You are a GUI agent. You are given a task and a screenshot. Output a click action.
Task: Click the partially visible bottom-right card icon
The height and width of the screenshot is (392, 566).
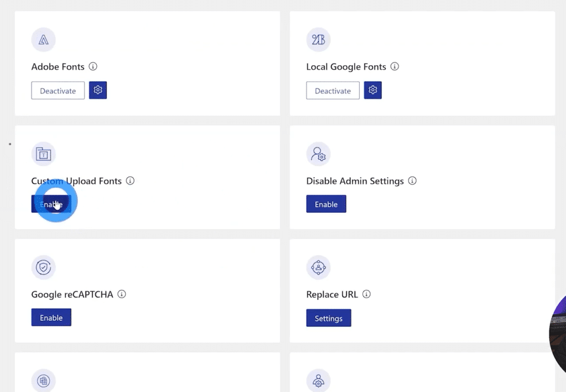point(318,381)
